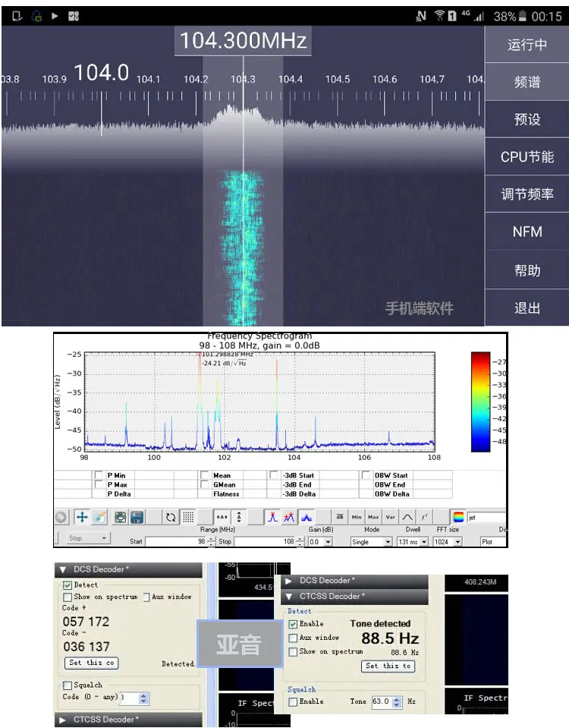Click the edit plot pencil icon

(99, 517)
